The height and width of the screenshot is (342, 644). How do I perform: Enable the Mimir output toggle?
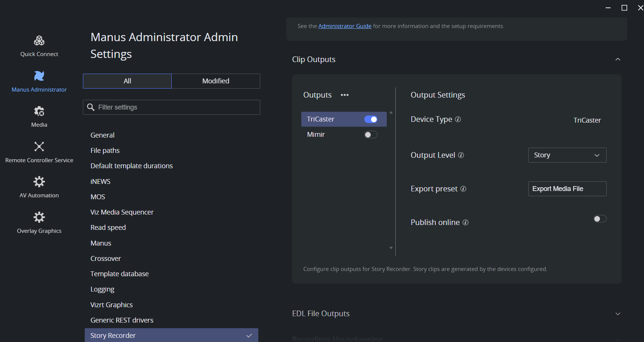point(371,135)
